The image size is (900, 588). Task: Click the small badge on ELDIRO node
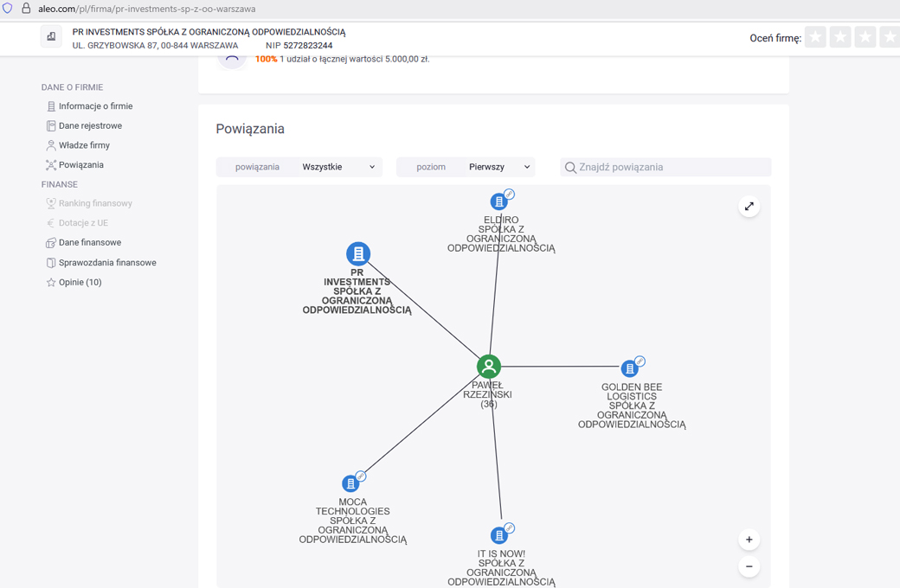pos(509,194)
